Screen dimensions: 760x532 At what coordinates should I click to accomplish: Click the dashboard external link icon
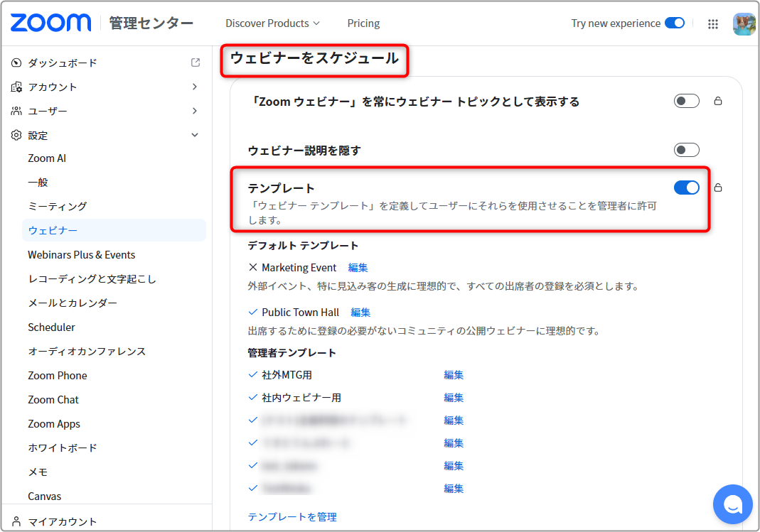pyautogui.click(x=196, y=63)
